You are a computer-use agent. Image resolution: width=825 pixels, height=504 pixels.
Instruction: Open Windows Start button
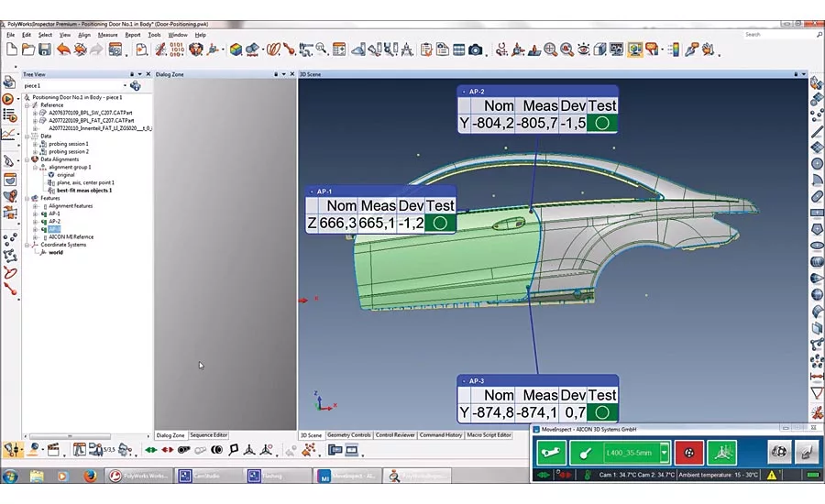10,476
